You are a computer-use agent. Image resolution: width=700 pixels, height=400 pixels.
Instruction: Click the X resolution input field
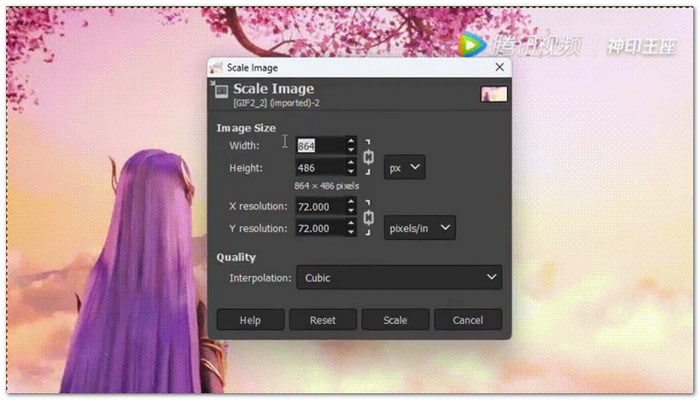pyautogui.click(x=321, y=206)
